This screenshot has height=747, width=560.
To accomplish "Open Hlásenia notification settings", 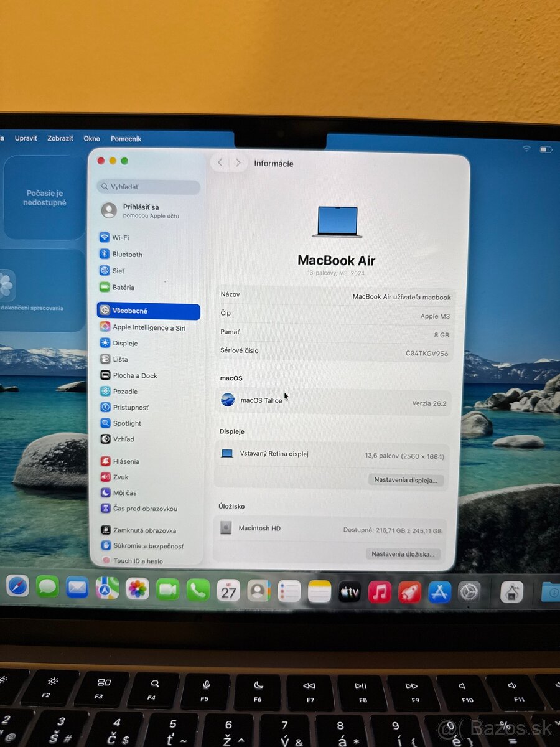I will (x=126, y=461).
